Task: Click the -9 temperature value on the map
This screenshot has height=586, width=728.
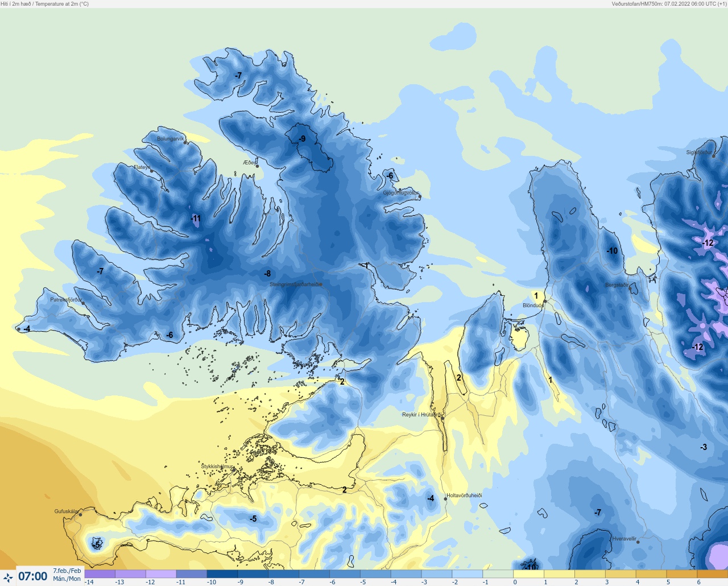Action: click(x=301, y=139)
